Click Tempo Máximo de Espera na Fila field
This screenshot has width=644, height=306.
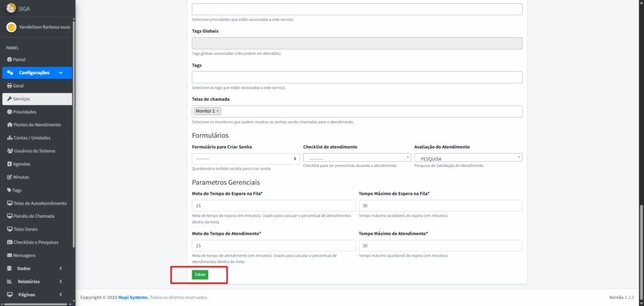(440, 206)
